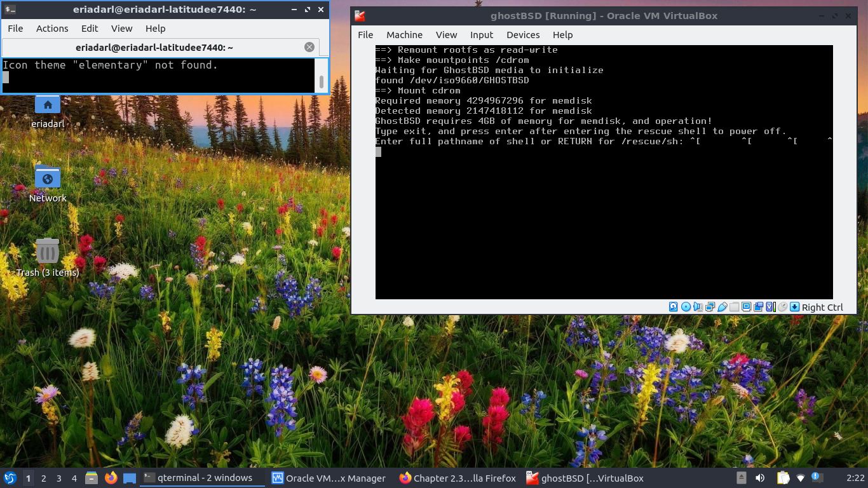Click the show desktop icon in taskbar
This screenshot has width=868, height=488.
[x=130, y=478]
